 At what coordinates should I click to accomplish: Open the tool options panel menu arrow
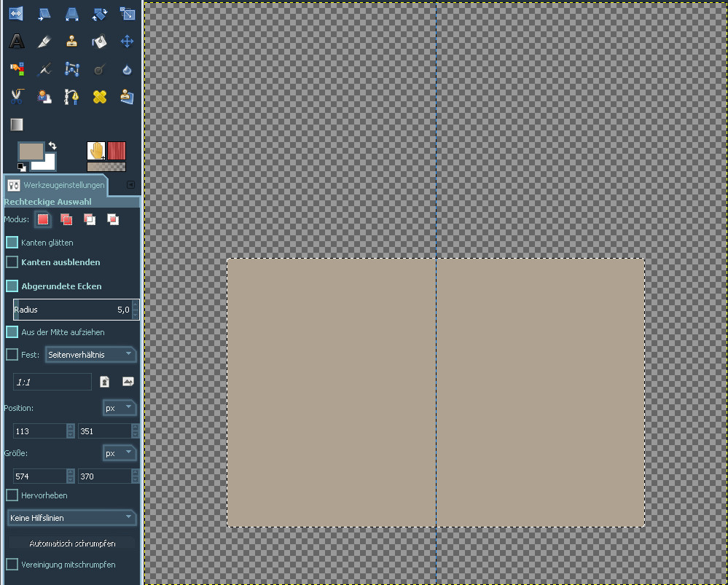130,184
